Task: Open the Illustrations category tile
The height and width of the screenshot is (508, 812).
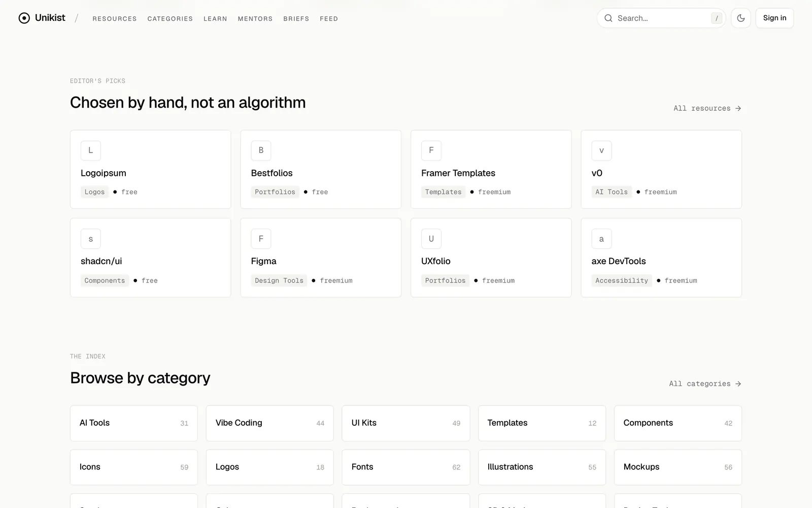Action: (542, 467)
